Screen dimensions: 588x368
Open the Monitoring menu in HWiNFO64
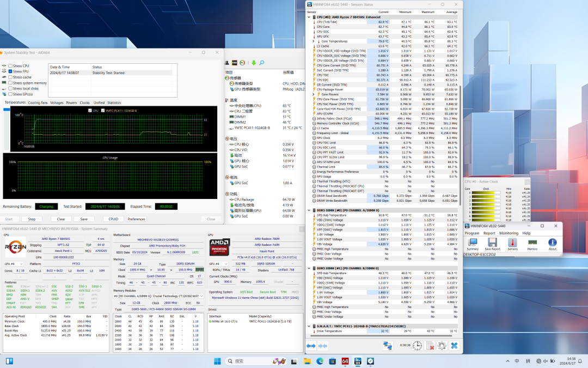point(509,233)
